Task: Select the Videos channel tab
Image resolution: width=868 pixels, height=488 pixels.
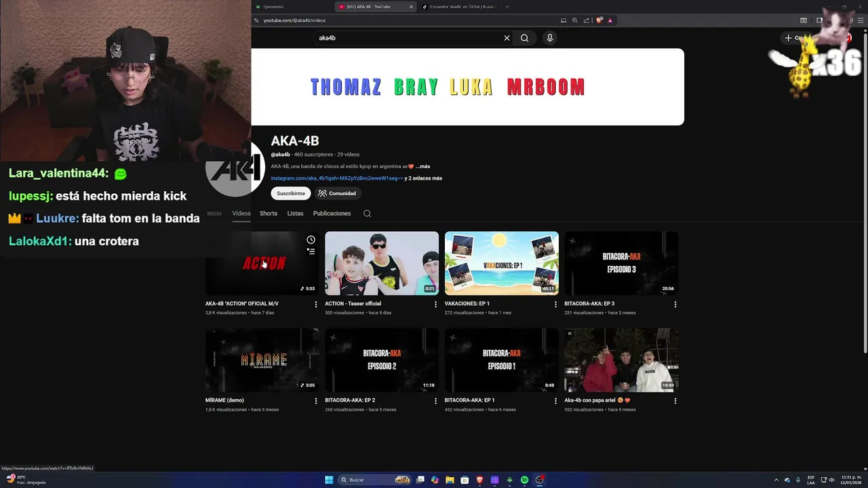Action: coord(241,213)
